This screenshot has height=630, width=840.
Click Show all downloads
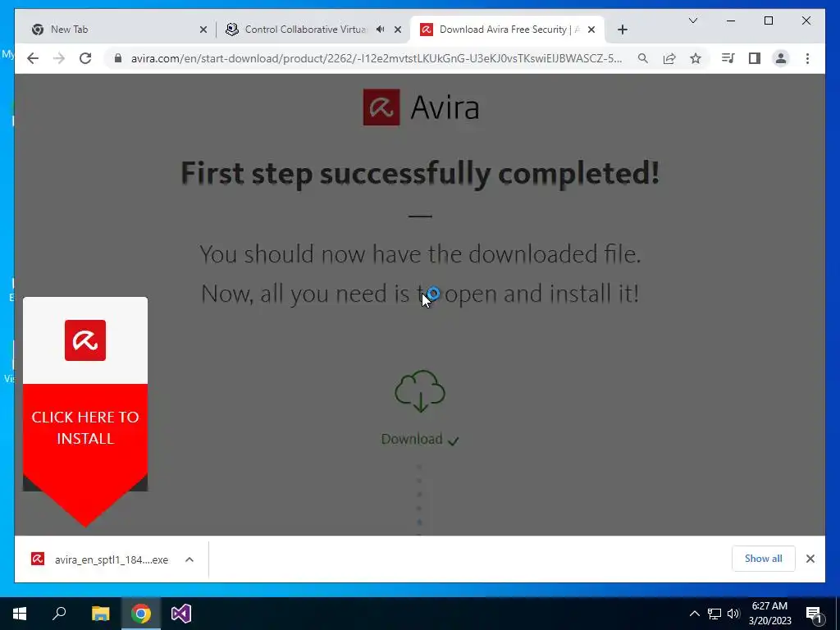[764, 559]
